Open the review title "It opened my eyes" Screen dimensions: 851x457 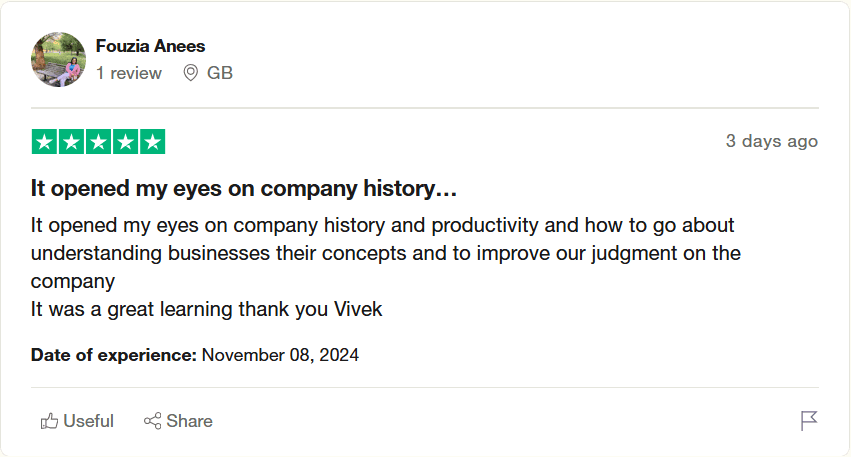[244, 188]
